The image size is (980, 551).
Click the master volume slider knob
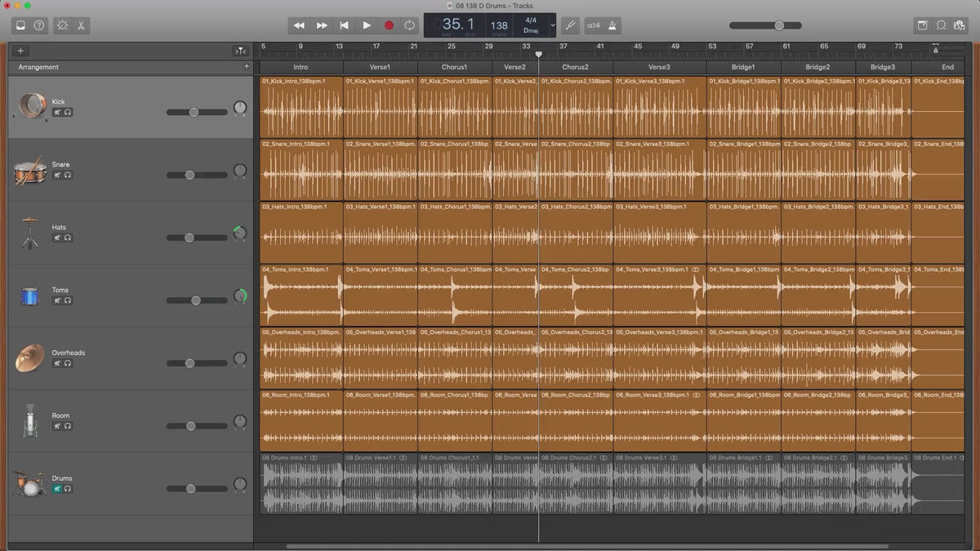tap(780, 25)
